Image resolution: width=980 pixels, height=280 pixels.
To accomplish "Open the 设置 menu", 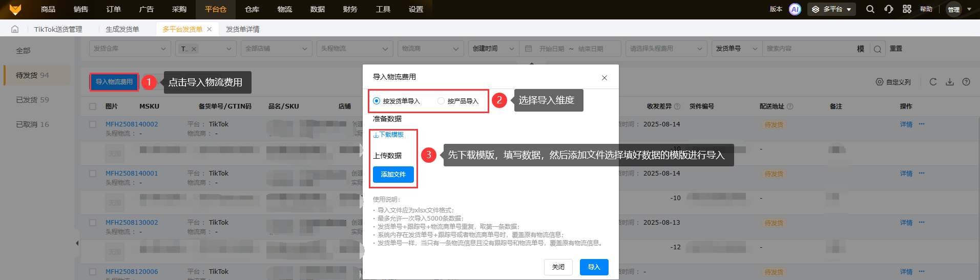I will pos(416,9).
